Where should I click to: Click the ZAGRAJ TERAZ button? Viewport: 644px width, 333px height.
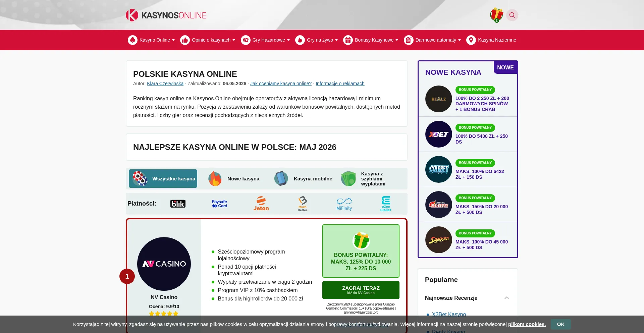tap(361, 290)
